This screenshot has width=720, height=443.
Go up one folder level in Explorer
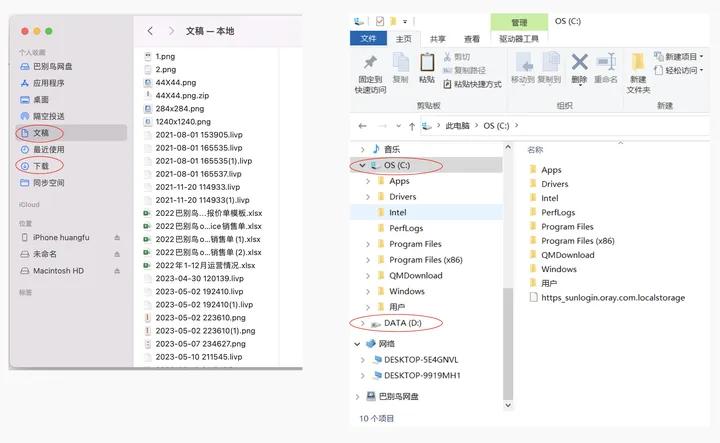(x=412, y=126)
